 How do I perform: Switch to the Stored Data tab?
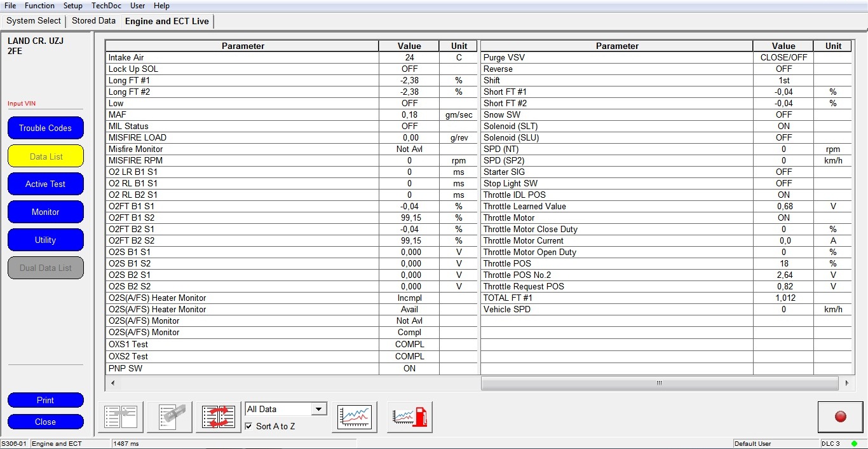coord(93,21)
